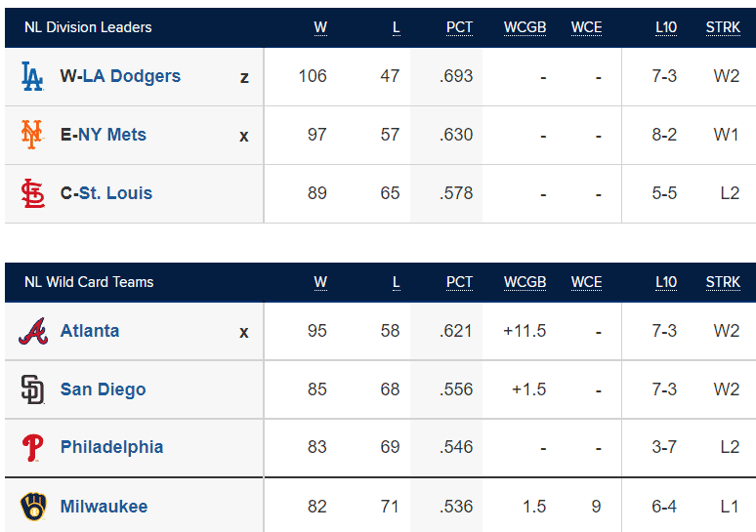Click the Atlanta Braves logo
This screenshot has width=756, height=532.
[33, 331]
